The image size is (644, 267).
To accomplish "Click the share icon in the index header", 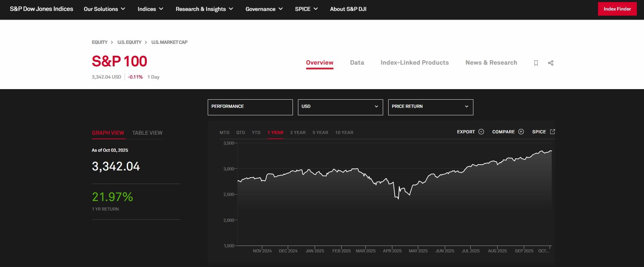I will (551, 63).
